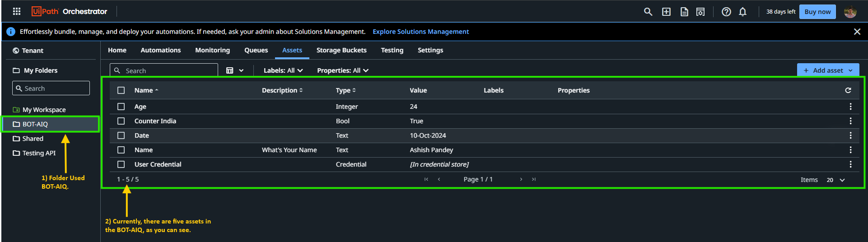Select the Testing API folder
The height and width of the screenshot is (242, 868).
34,153
